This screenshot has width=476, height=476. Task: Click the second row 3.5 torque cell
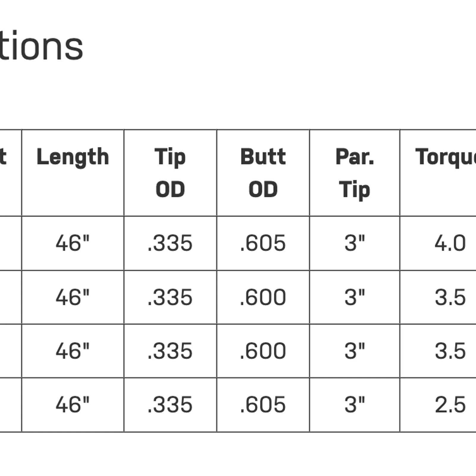[x=438, y=297]
